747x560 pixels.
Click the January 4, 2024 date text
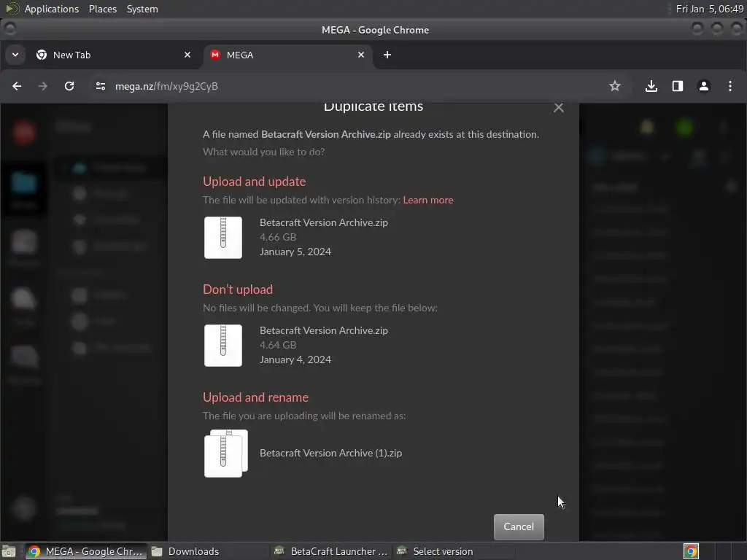pyautogui.click(x=295, y=359)
